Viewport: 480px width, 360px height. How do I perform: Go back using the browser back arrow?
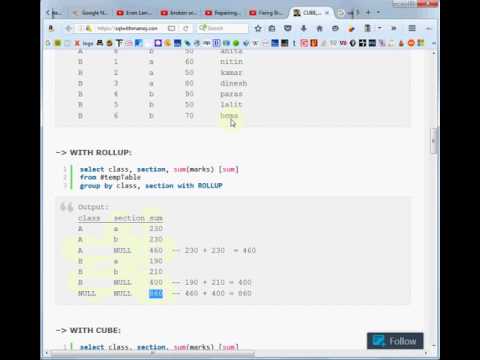click(x=68, y=29)
